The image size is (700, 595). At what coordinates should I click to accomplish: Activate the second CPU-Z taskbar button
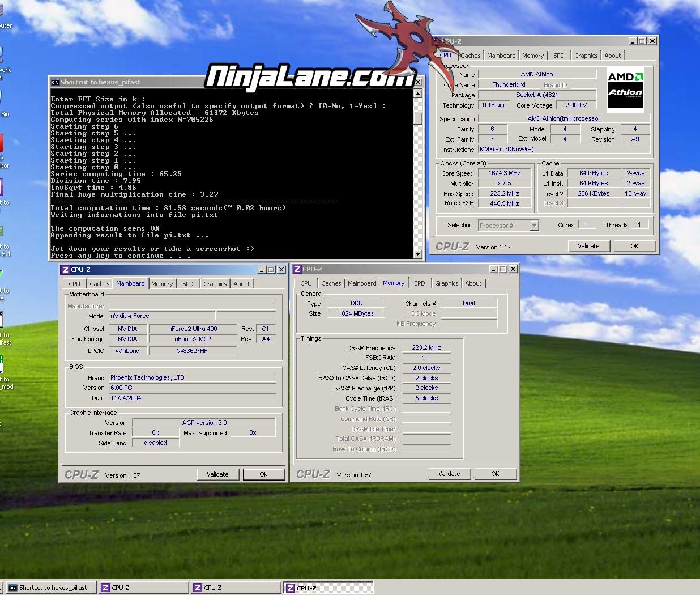pos(235,588)
